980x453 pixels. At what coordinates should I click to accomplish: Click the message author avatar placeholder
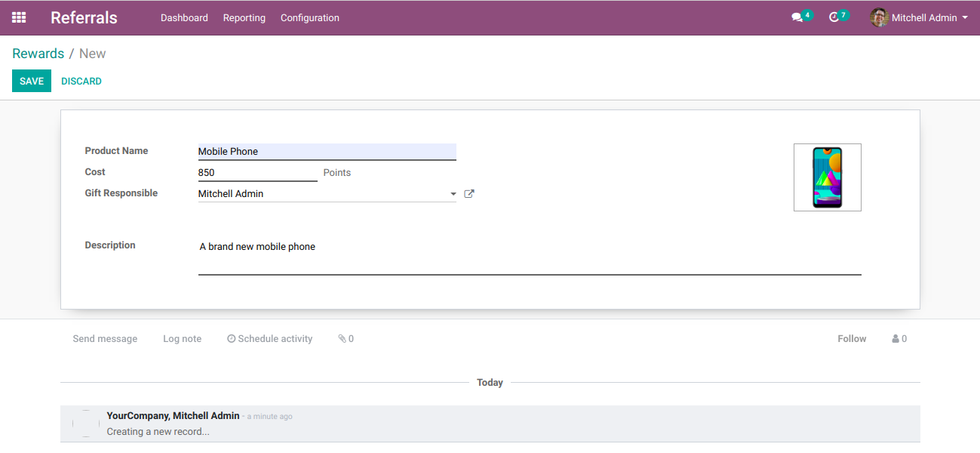click(x=86, y=424)
